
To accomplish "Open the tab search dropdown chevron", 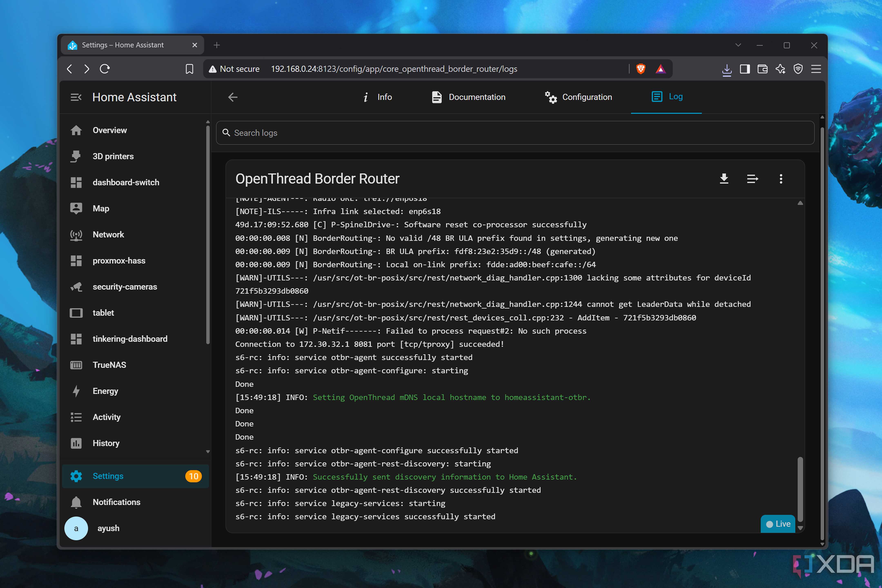I will (738, 45).
